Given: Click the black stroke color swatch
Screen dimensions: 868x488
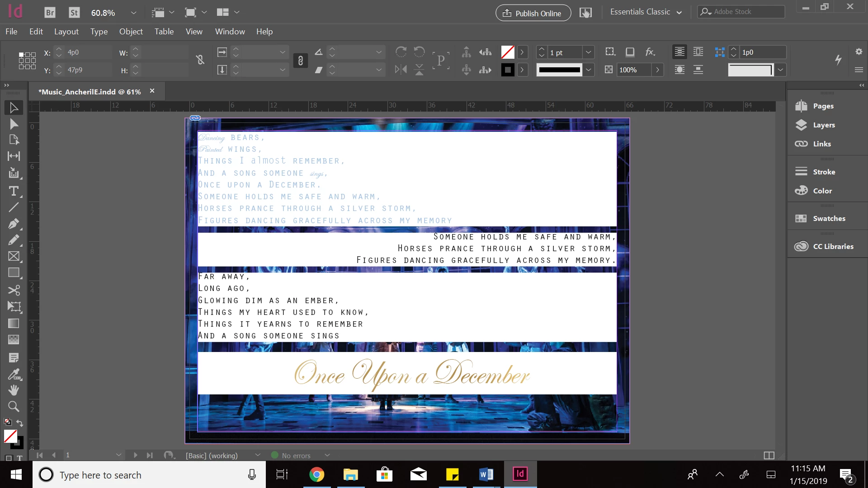Looking at the screenshot, I should [507, 70].
